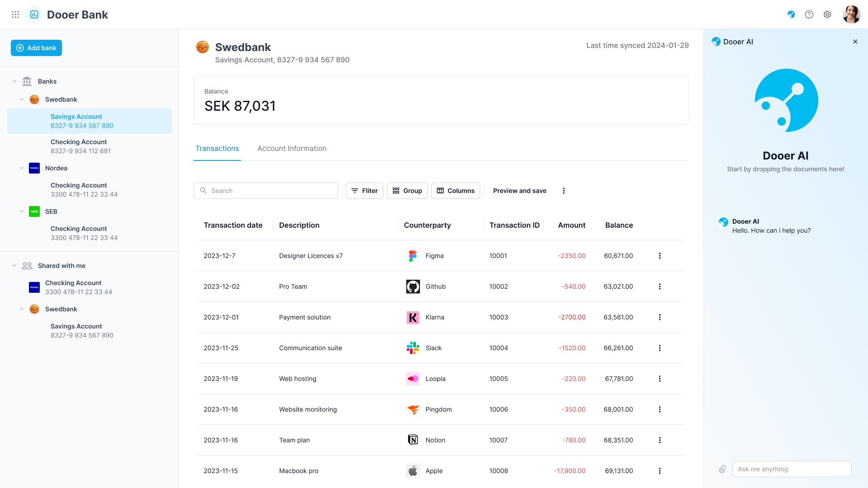Open settings gear icon

tap(827, 14)
